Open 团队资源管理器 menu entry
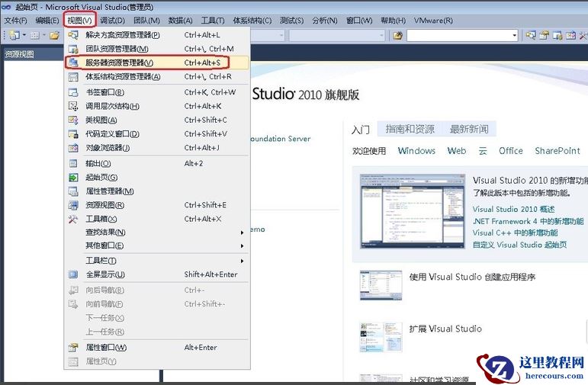The image size is (588, 385). click(157, 49)
